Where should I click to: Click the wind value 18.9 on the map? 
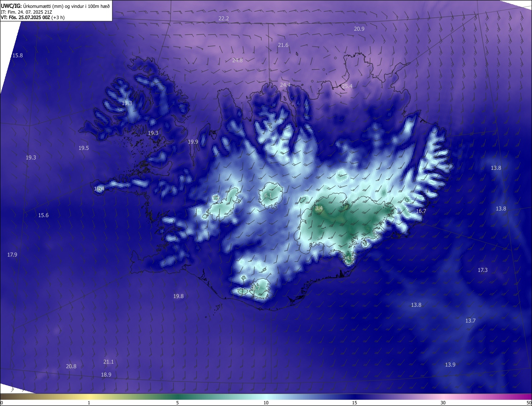(106, 375)
